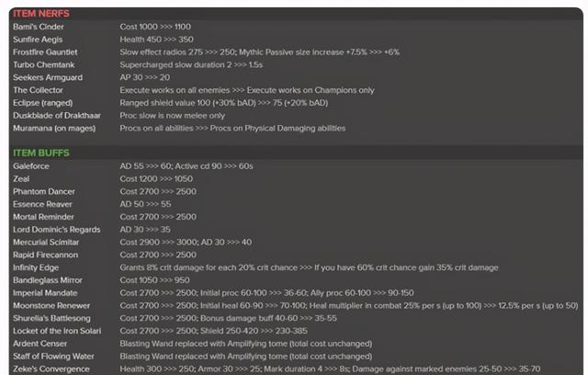The width and height of the screenshot is (588, 375).
Task: Click Galeforce in the buffs list
Action: click(31, 166)
